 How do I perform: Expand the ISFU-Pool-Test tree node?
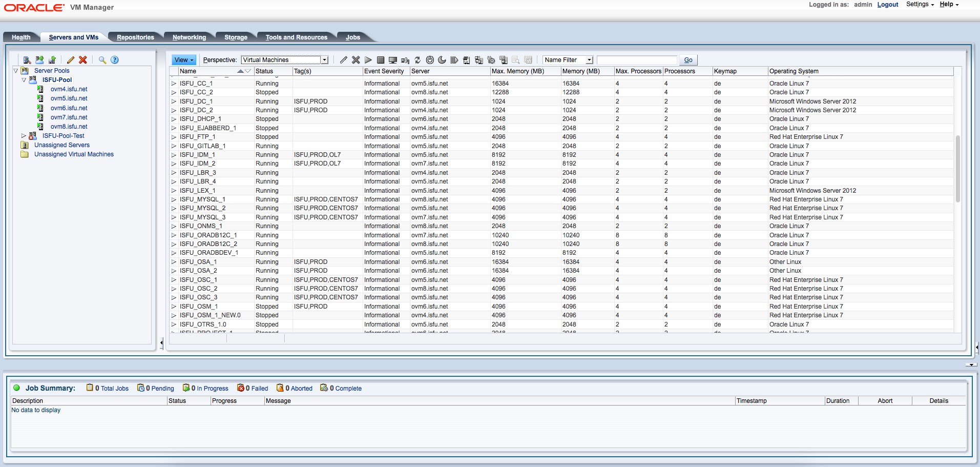pyautogui.click(x=24, y=136)
